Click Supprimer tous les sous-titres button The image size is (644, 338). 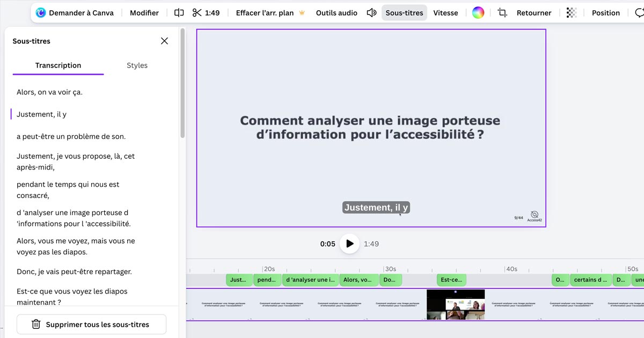point(91,325)
